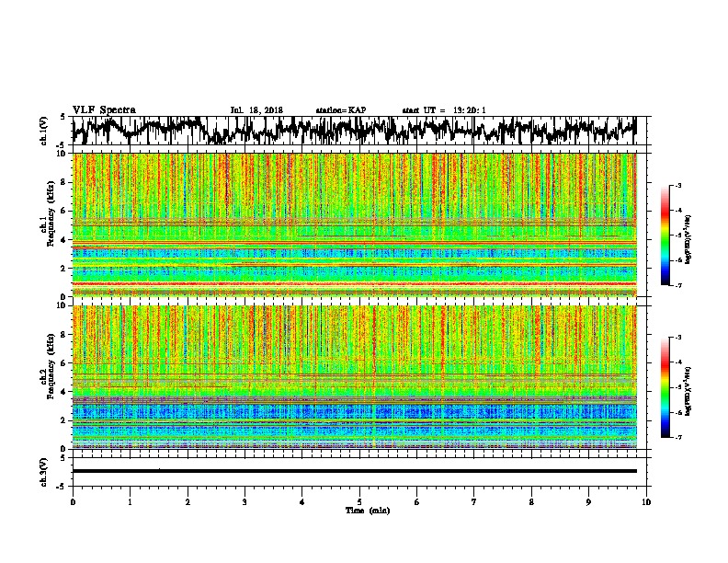The width and height of the screenshot is (728, 563).
Task: Select the date text "Jul. 18, 2018"
Action: pos(256,110)
